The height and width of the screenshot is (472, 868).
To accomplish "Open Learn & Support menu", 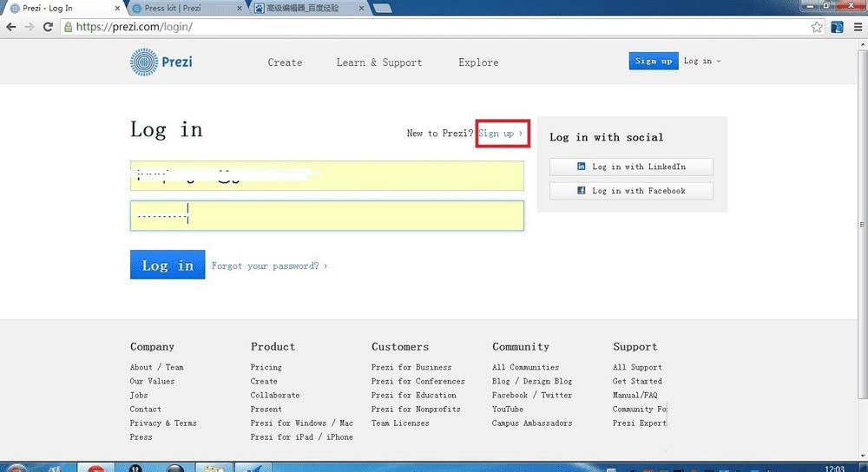I will point(379,62).
